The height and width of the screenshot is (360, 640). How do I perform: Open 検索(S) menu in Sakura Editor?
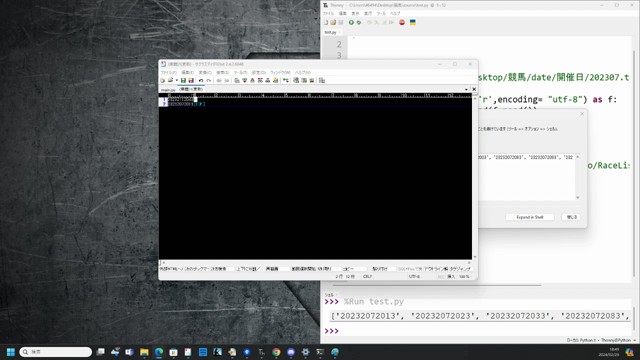[x=222, y=72]
